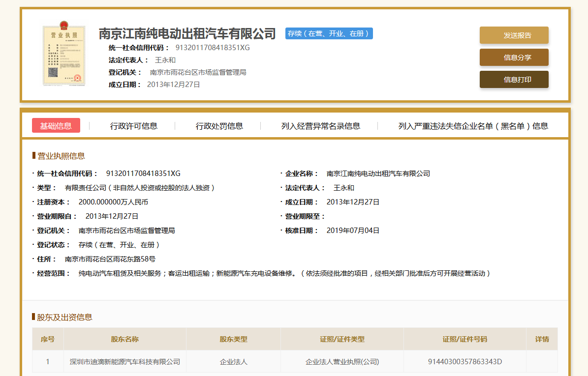The image size is (588, 376).
Task: Click the 股东名称 column header
Action: point(125,339)
